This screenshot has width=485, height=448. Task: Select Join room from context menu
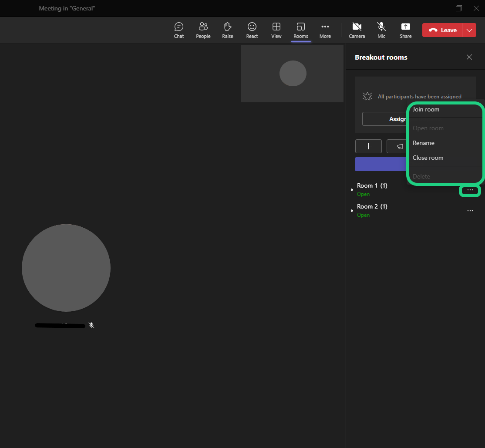(426, 110)
